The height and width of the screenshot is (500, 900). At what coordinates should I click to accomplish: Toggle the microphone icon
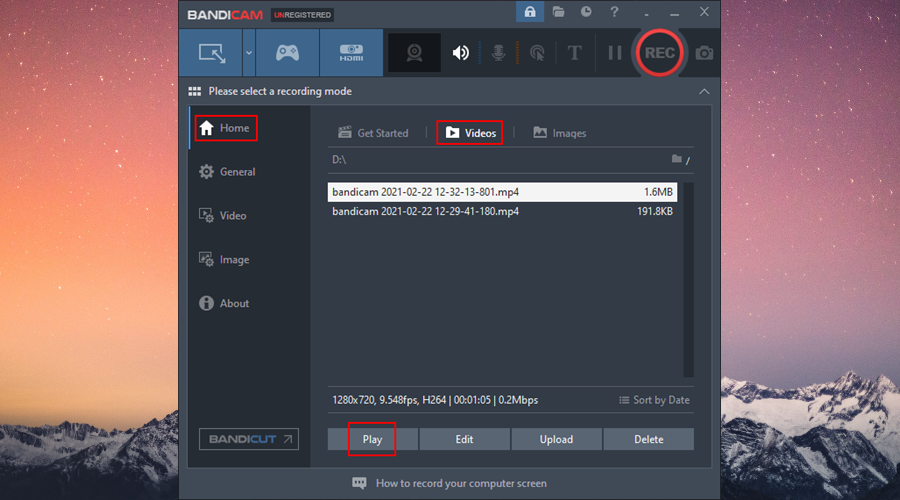click(x=498, y=53)
